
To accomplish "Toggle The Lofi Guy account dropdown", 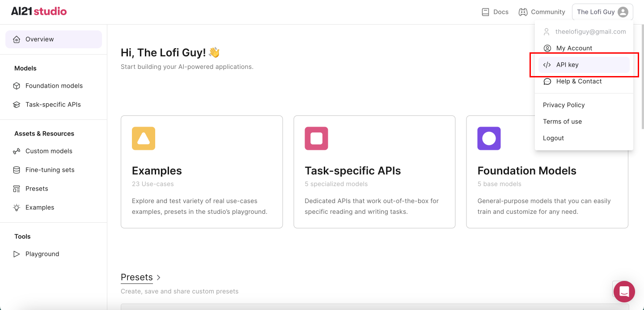I will pyautogui.click(x=602, y=12).
